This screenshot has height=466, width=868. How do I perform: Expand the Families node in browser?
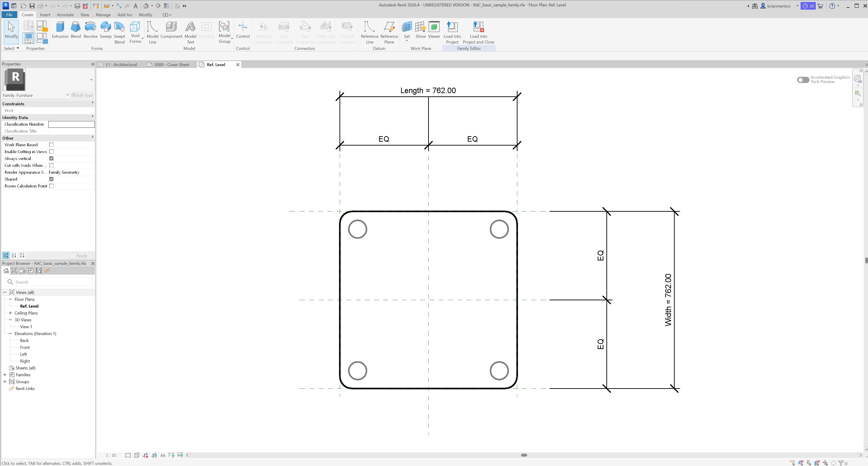[x=5, y=375]
